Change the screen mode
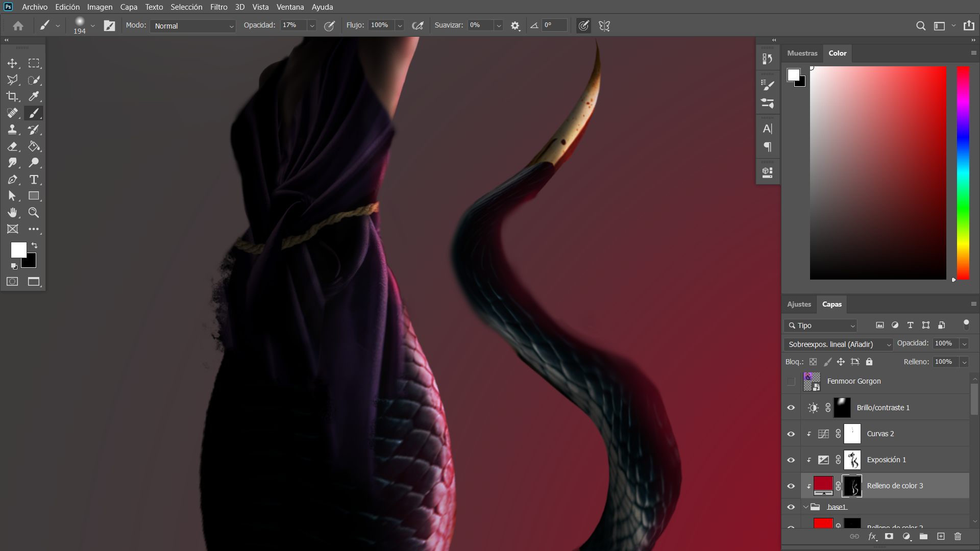 coord(34,282)
